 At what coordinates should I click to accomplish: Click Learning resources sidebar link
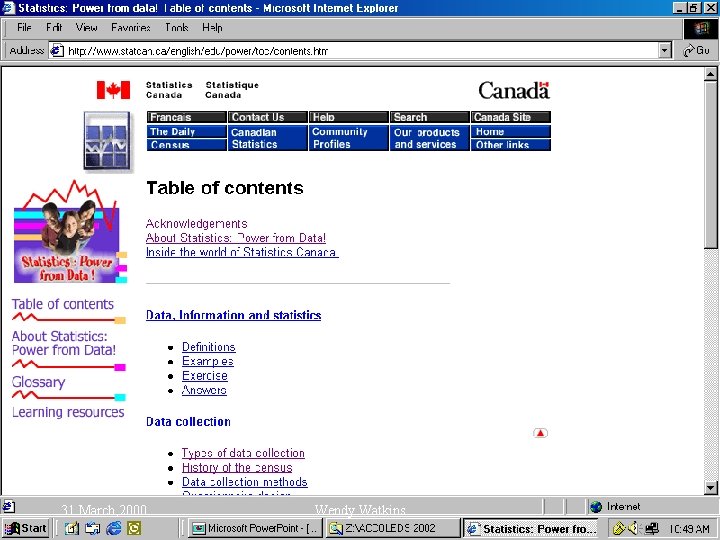pyautogui.click(x=68, y=412)
